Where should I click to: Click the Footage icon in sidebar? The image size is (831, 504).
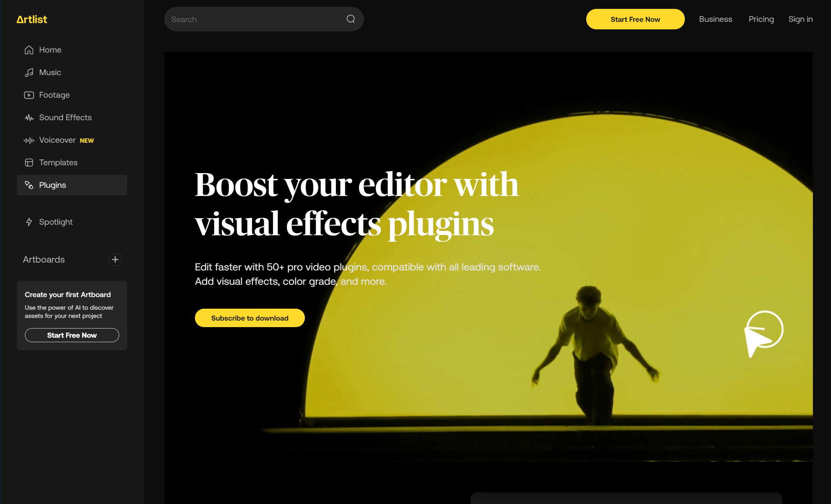click(x=28, y=94)
